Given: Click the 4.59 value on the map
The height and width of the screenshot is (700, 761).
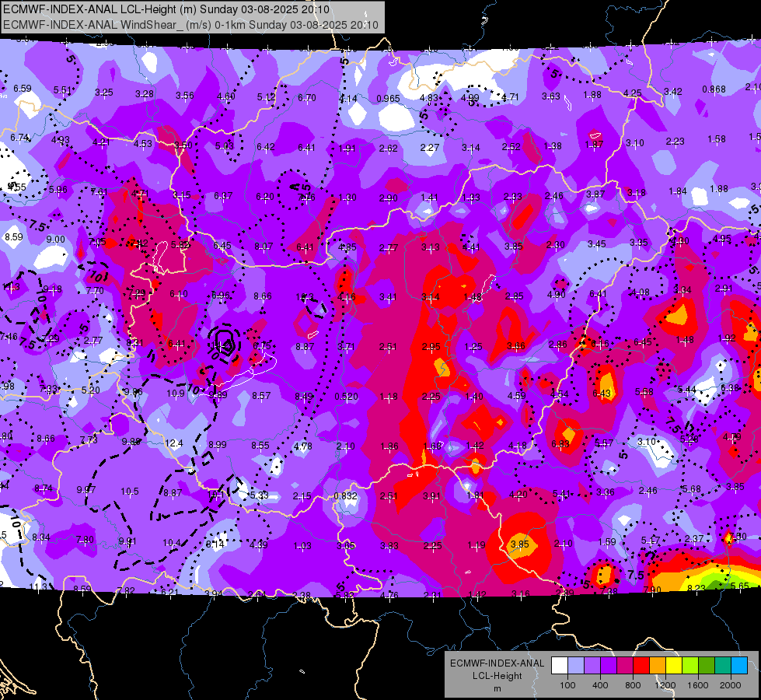Looking at the screenshot, I should 516,395.
